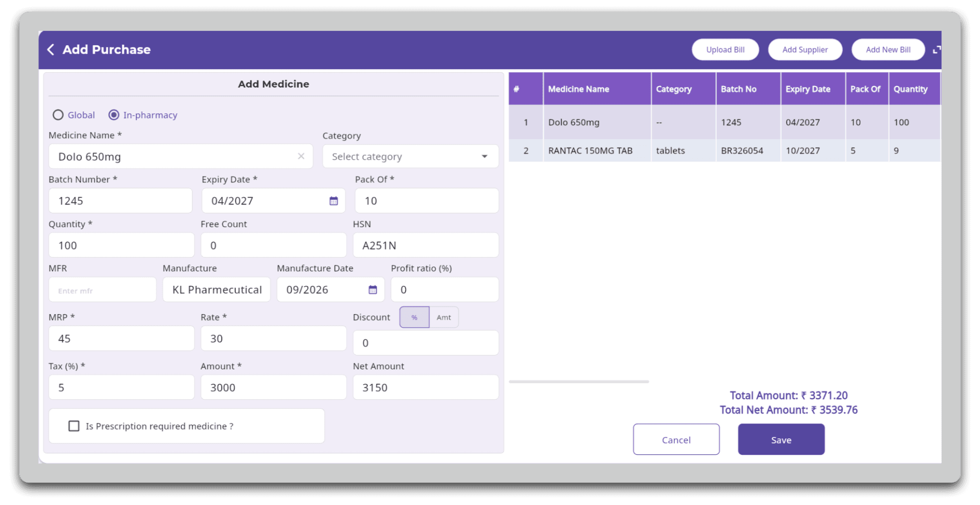Select the RANTAC 150MG TAB row name

590,151
